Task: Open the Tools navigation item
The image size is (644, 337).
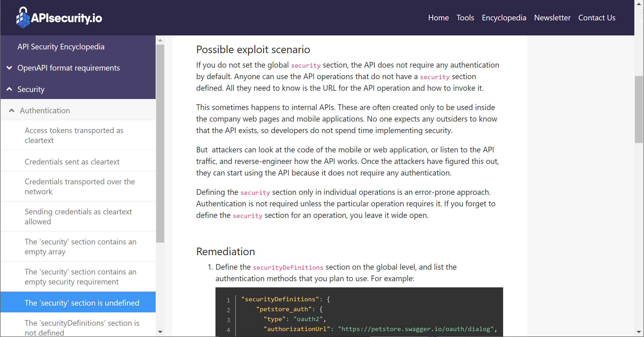Action: 465,18
